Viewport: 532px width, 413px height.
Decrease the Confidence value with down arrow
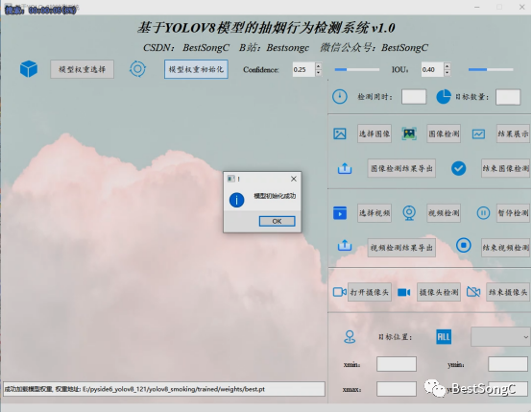coord(318,73)
